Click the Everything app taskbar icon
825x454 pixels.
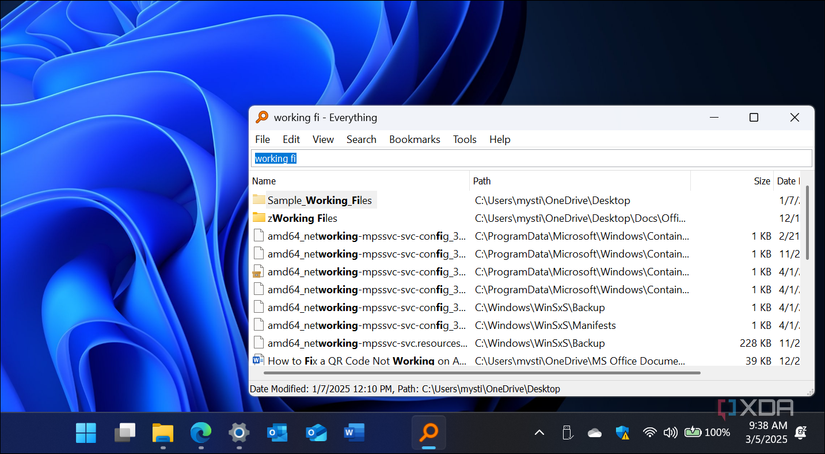click(429, 433)
